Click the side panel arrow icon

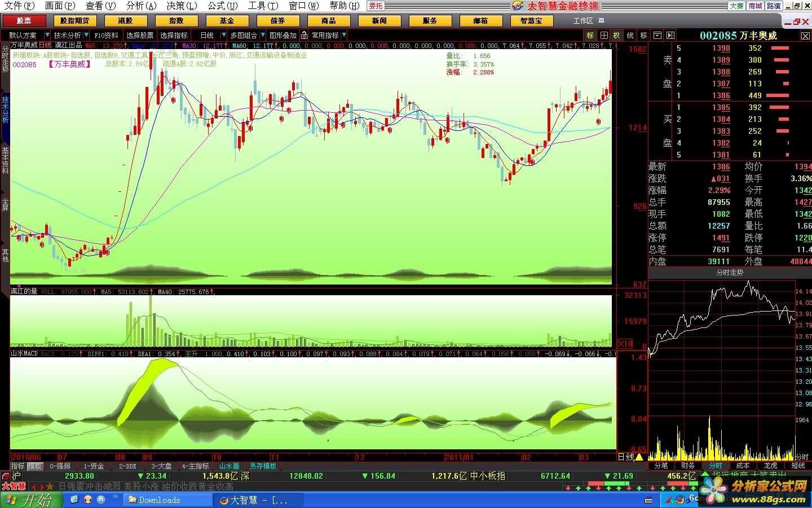[x=670, y=35]
